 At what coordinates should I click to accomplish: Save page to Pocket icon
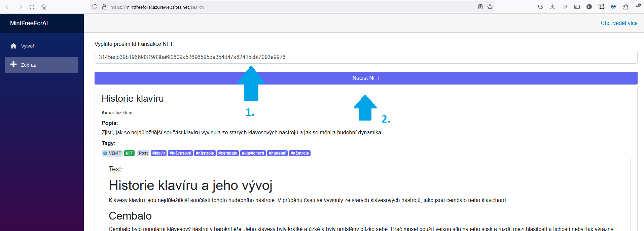click(x=541, y=7)
